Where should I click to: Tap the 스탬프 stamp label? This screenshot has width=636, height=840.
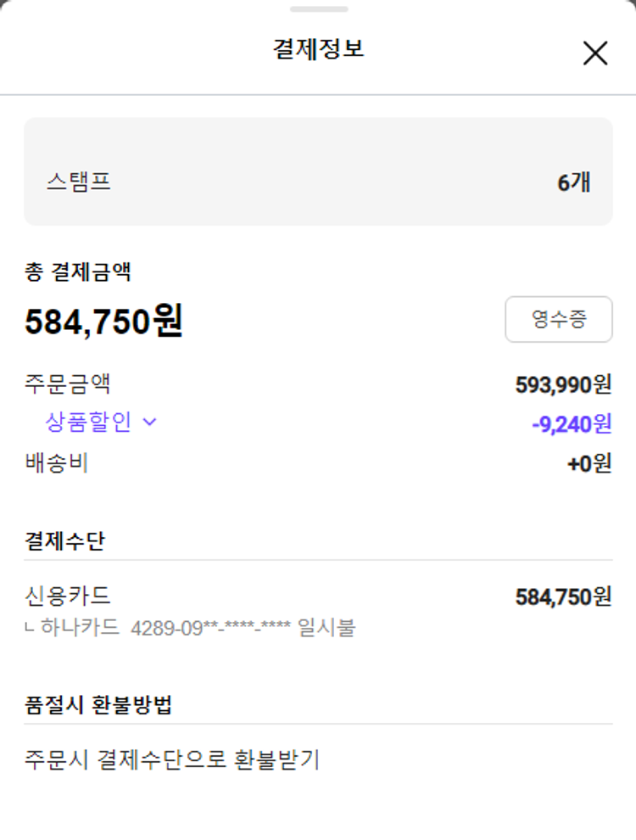79,182
